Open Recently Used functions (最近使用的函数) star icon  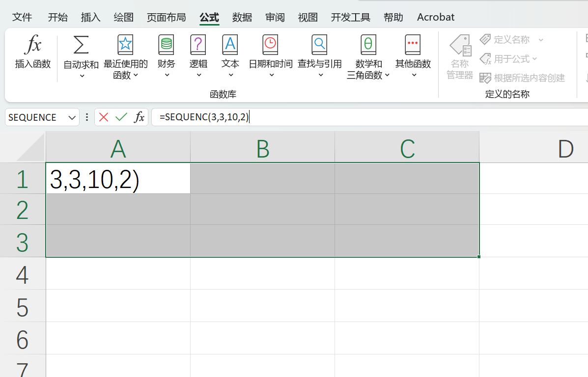[125, 45]
